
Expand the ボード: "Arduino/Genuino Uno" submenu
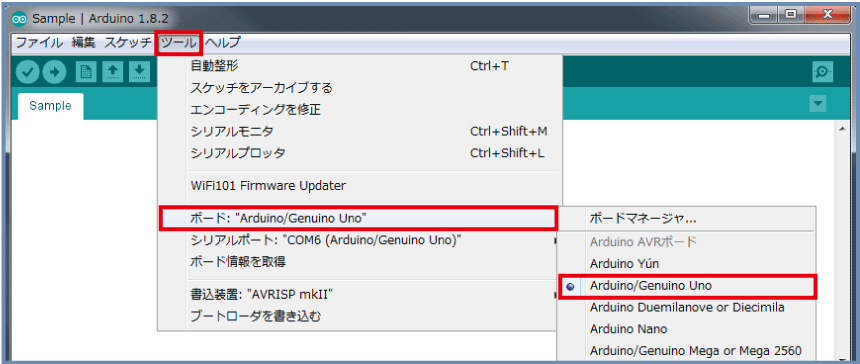[x=359, y=218]
